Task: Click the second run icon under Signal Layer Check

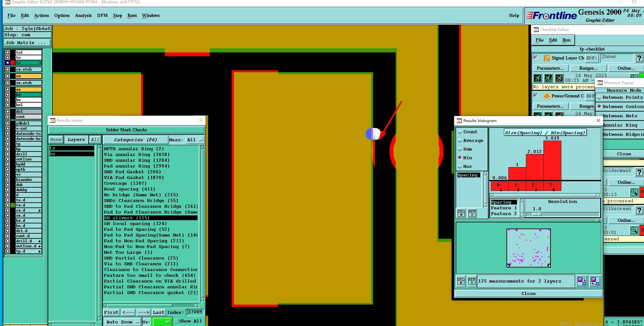Action: (549, 78)
